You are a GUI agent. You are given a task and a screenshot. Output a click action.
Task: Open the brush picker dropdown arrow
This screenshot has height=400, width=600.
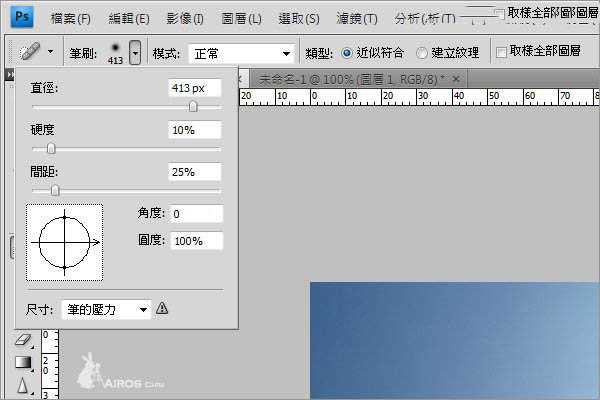coord(135,52)
